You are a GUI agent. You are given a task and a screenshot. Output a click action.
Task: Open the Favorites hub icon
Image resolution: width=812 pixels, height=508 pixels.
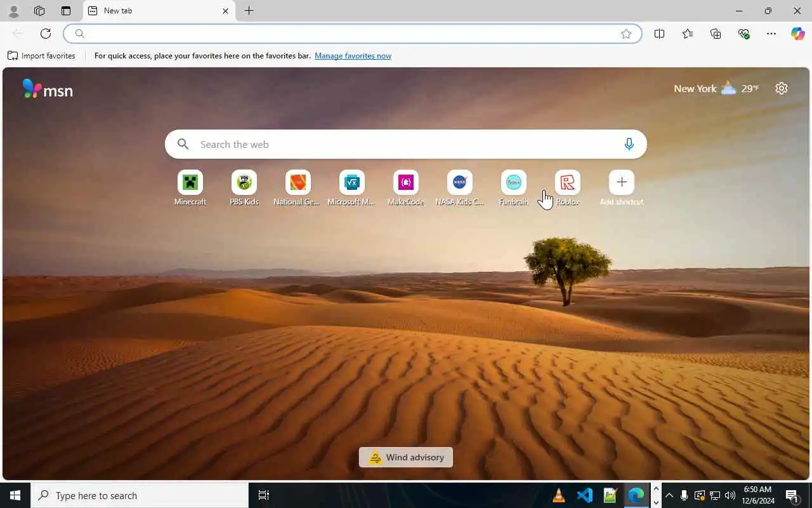[x=688, y=34]
